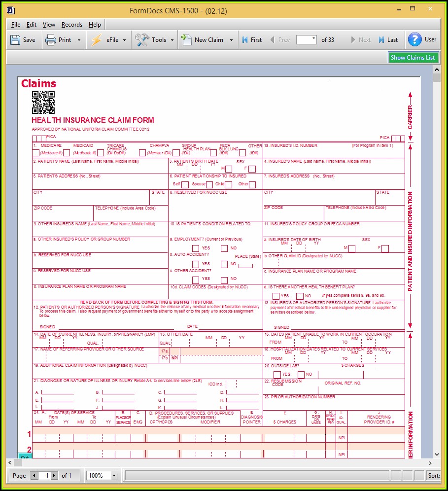
Task: Tick the Spouse relationship checkbox
Action: (209, 185)
